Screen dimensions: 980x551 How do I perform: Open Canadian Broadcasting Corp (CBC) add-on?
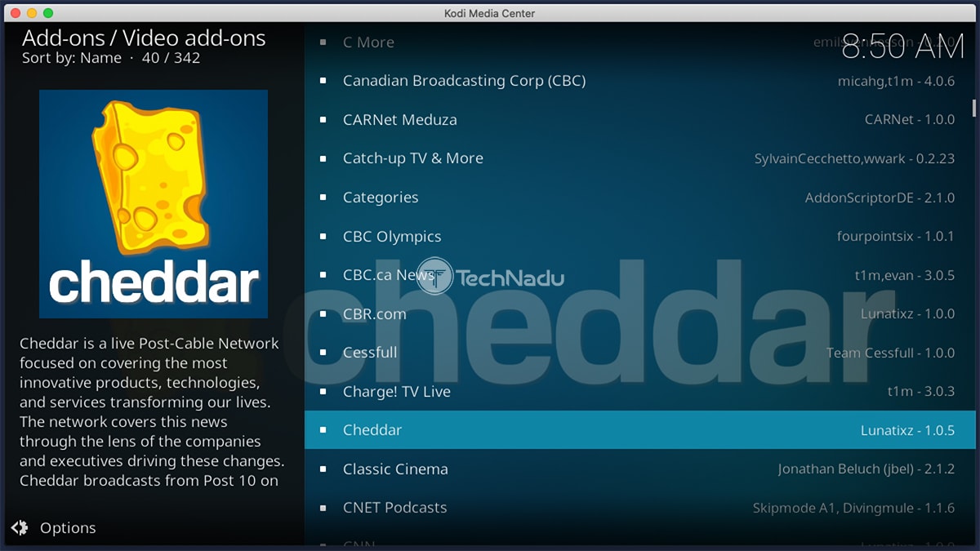click(x=640, y=81)
